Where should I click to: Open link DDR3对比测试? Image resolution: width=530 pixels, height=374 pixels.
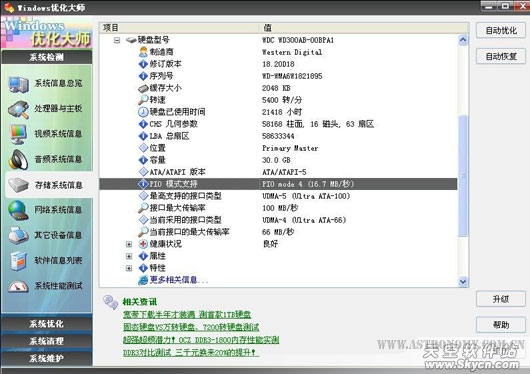(x=191, y=353)
